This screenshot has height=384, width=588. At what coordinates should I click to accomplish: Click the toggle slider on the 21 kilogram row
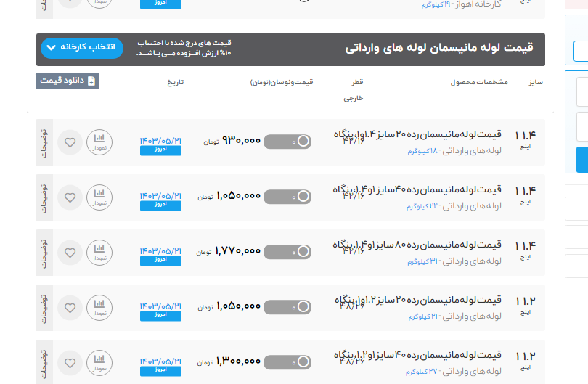pyautogui.click(x=287, y=307)
